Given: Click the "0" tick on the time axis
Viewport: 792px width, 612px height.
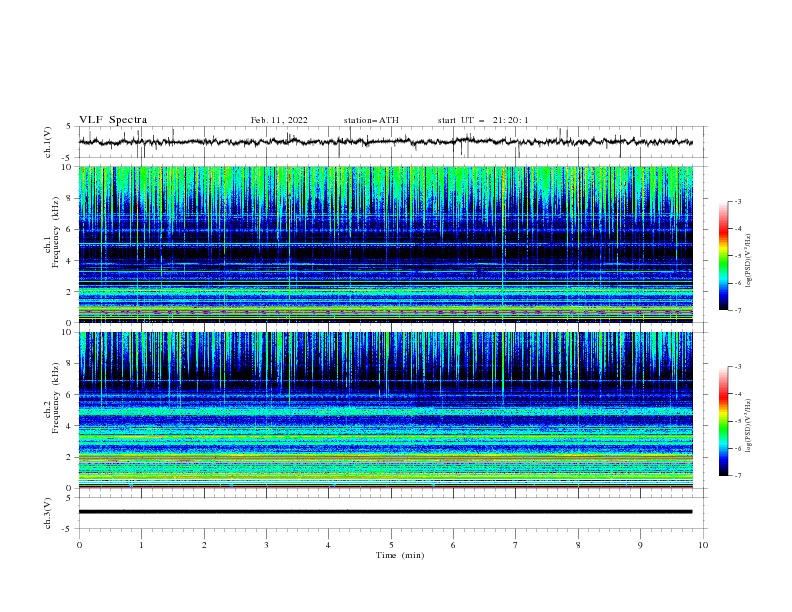Looking at the screenshot, I should pyautogui.click(x=79, y=545).
